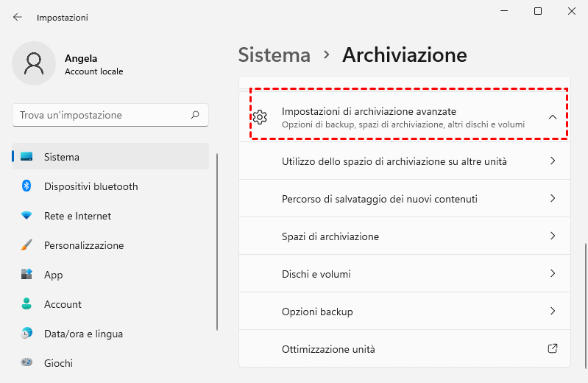The height and width of the screenshot is (383, 588).
Task: Select Sistema in the sidebar
Action: click(x=62, y=157)
